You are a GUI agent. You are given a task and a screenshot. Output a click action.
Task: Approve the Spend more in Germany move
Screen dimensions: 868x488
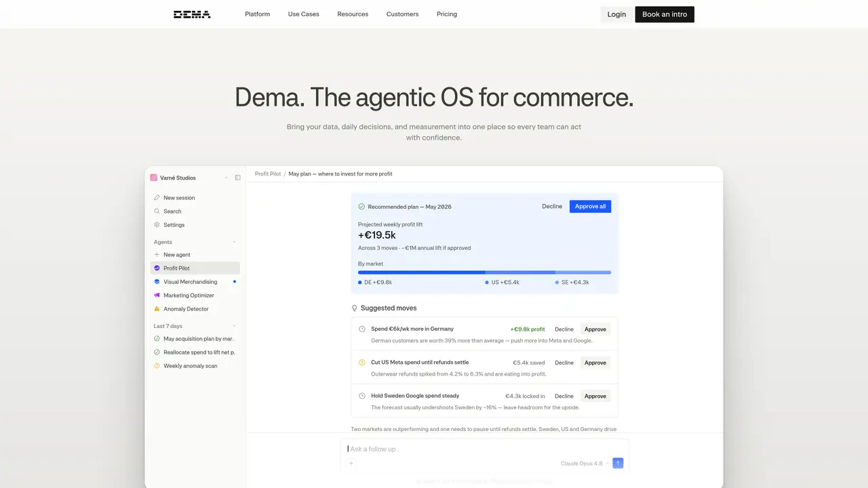pos(595,329)
